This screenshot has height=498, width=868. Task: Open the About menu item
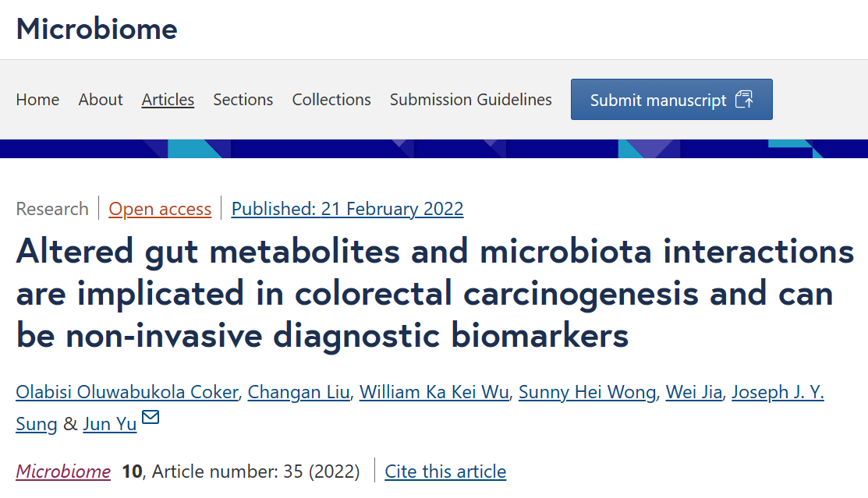tap(100, 100)
